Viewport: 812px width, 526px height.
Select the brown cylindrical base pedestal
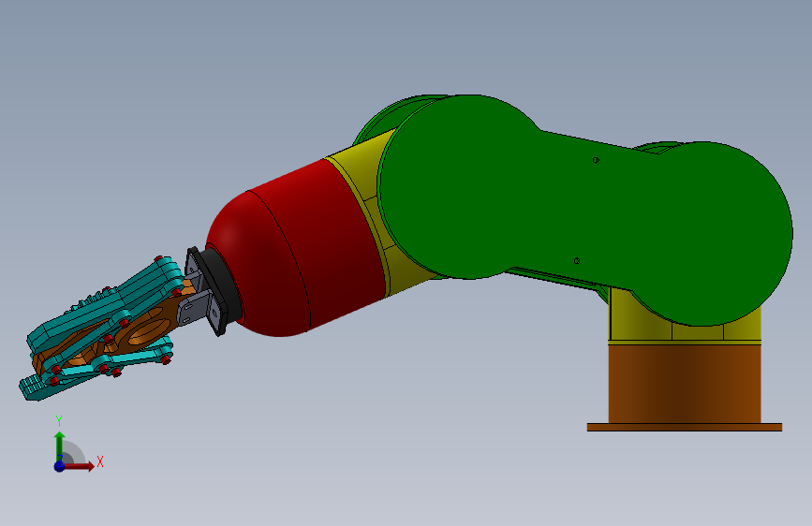pyautogui.click(x=685, y=384)
